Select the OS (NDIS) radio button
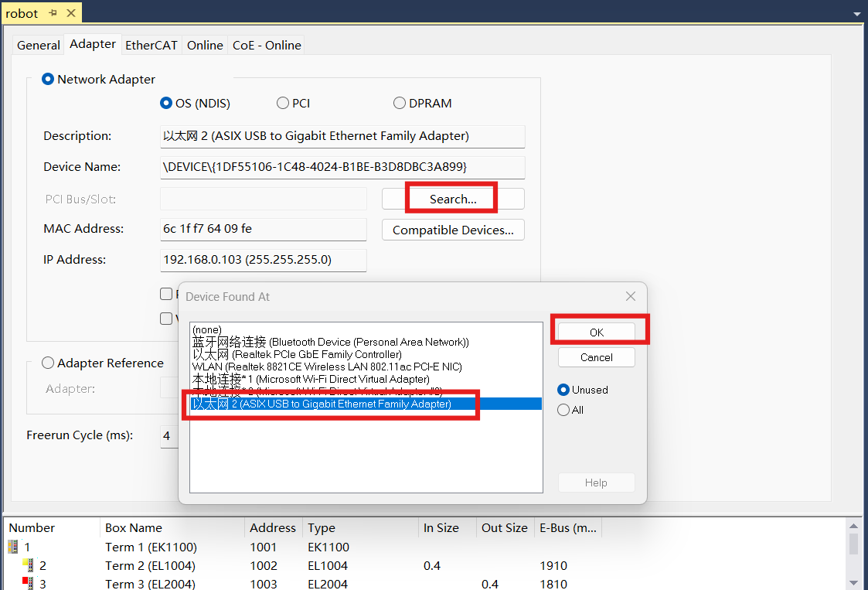Screen dimensions: 868x590 pos(166,104)
